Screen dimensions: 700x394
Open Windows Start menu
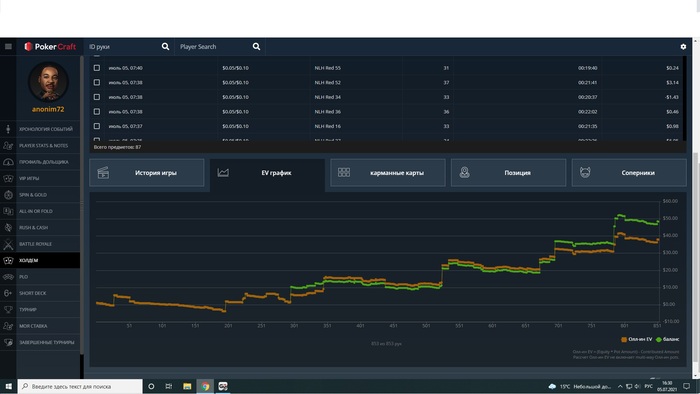tap(8, 386)
